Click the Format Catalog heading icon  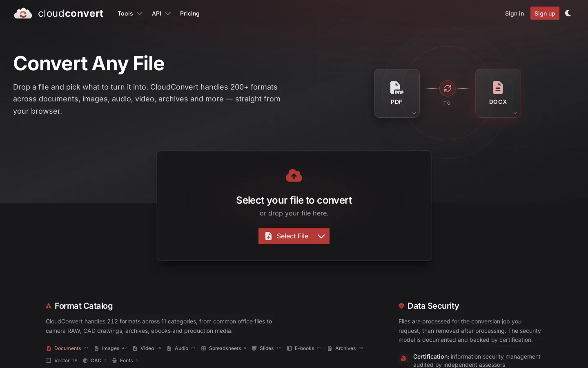click(49, 306)
